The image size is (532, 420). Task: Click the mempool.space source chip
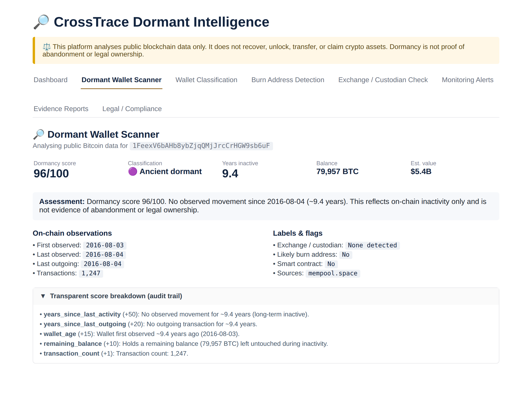pyautogui.click(x=333, y=273)
